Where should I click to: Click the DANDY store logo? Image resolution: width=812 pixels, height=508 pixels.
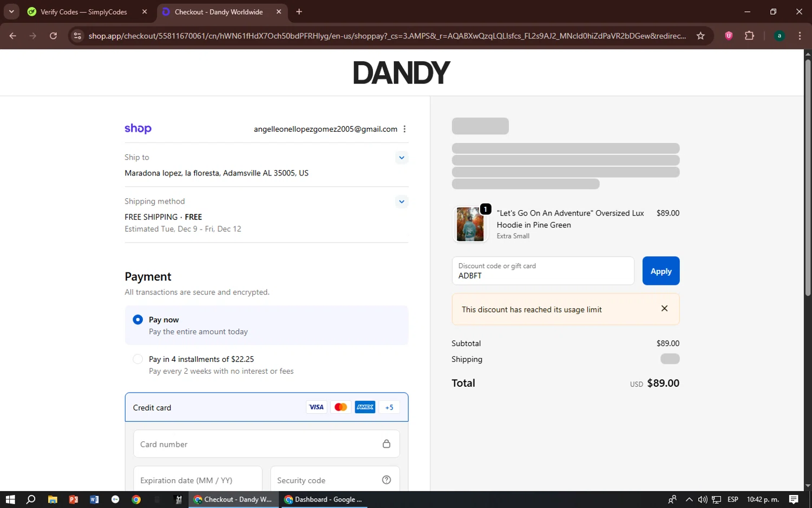[x=402, y=73]
